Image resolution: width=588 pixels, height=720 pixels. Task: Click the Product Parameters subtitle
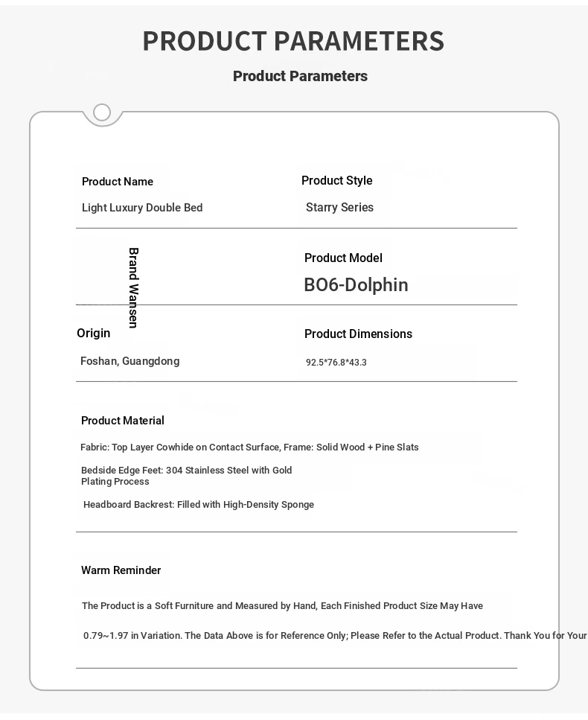pos(300,76)
